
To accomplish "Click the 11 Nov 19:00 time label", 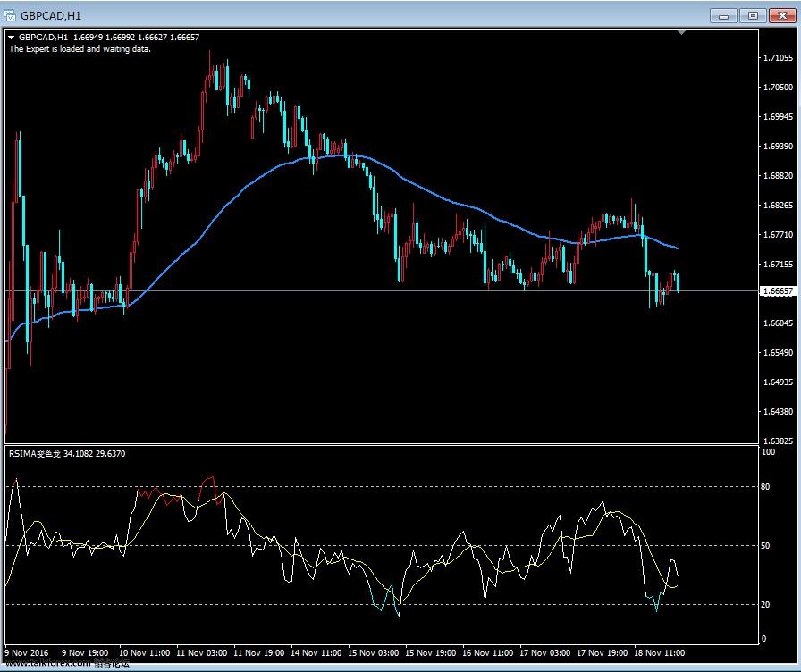I will [x=258, y=652].
